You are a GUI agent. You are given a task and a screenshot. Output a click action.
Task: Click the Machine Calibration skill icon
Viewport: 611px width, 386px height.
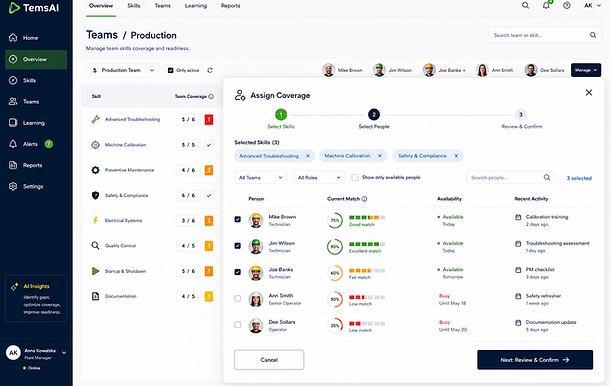pos(95,145)
